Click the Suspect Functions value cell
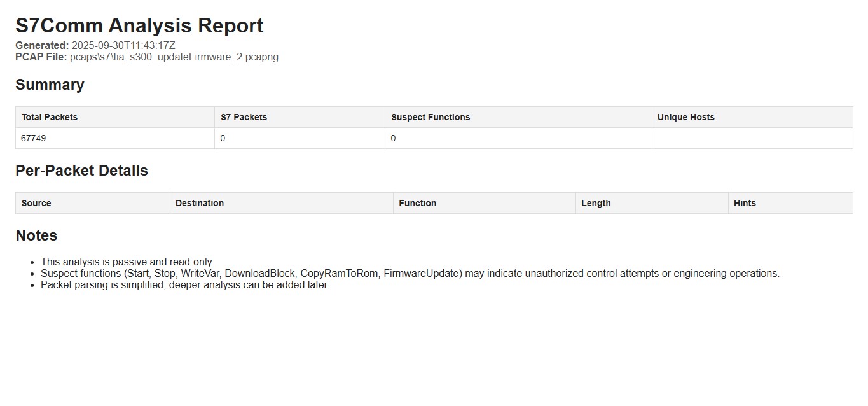Image resolution: width=868 pixels, height=406 pixels. (519, 138)
